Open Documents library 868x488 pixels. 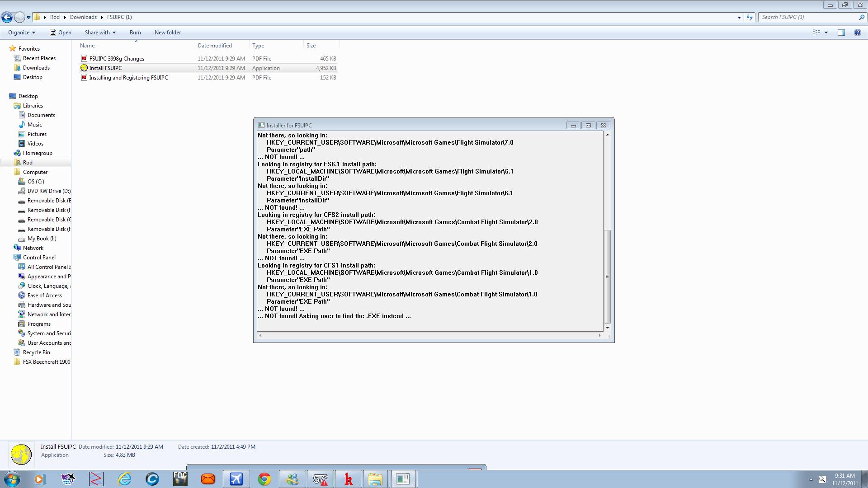[x=41, y=115]
